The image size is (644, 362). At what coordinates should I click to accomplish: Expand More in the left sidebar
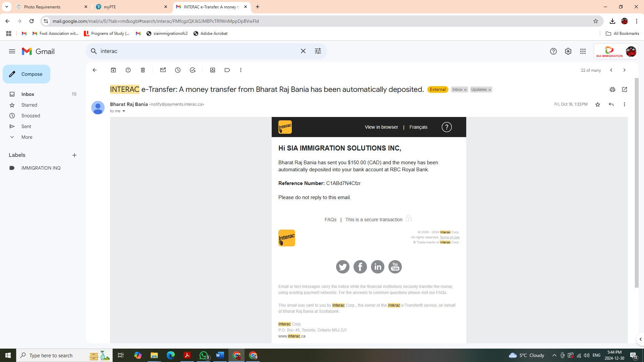point(27,137)
